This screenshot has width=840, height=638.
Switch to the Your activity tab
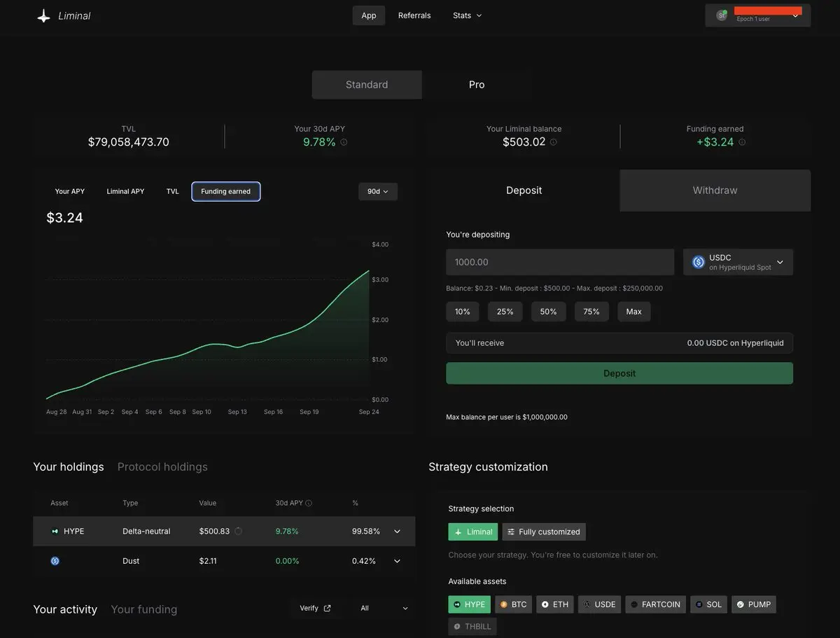pyautogui.click(x=65, y=609)
